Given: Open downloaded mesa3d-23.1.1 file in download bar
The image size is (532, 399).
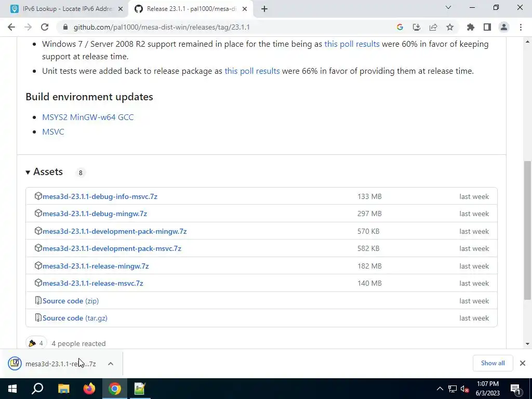Looking at the screenshot, I should [60, 364].
